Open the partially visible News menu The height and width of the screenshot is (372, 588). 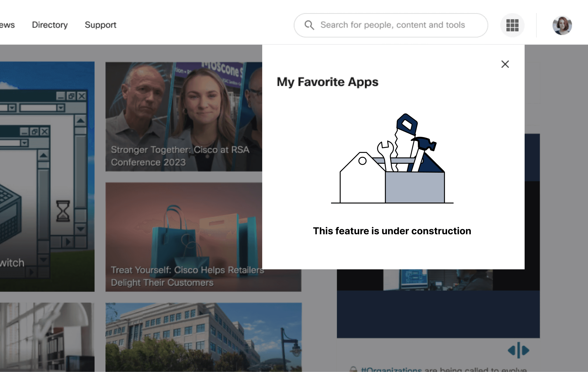coord(7,25)
